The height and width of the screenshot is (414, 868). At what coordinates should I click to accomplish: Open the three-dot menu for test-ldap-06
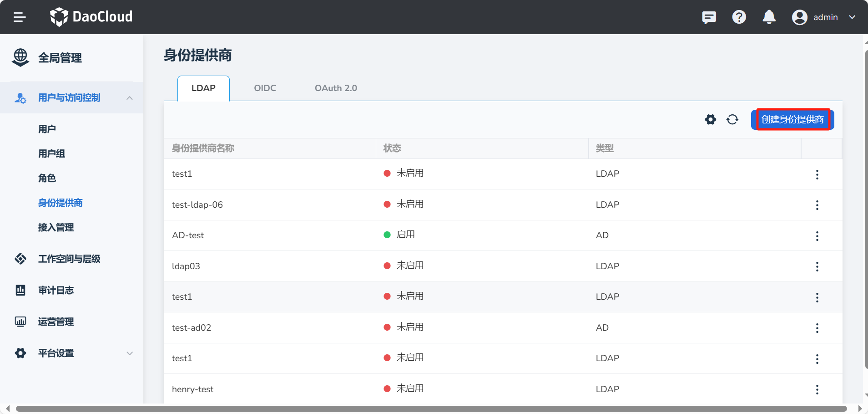817,205
